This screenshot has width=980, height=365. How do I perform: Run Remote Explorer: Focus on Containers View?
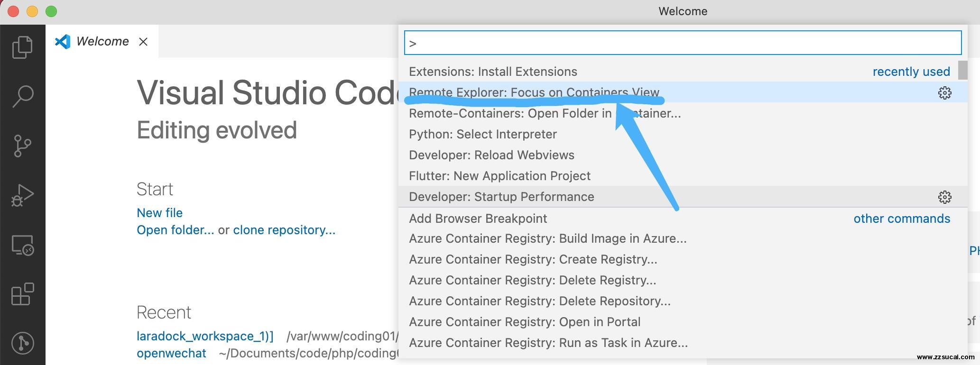click(x=683, y=92)
